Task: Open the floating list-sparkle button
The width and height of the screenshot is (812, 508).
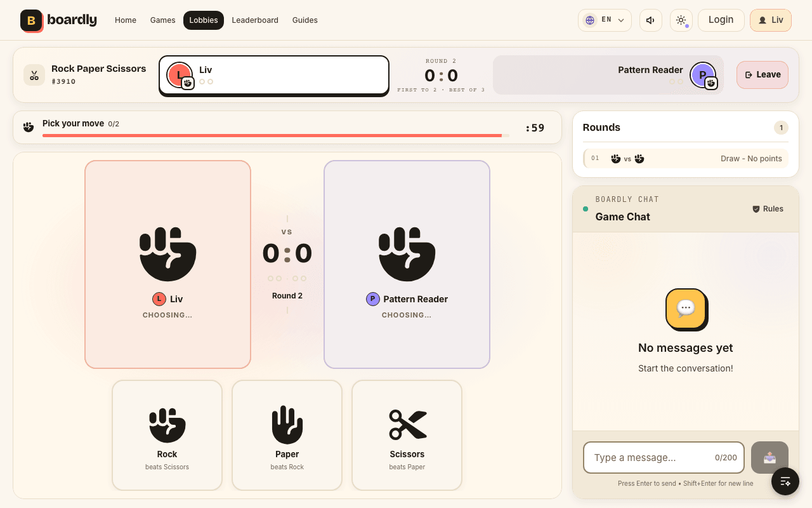Action: pyautogui.click(x=785, y=481)
